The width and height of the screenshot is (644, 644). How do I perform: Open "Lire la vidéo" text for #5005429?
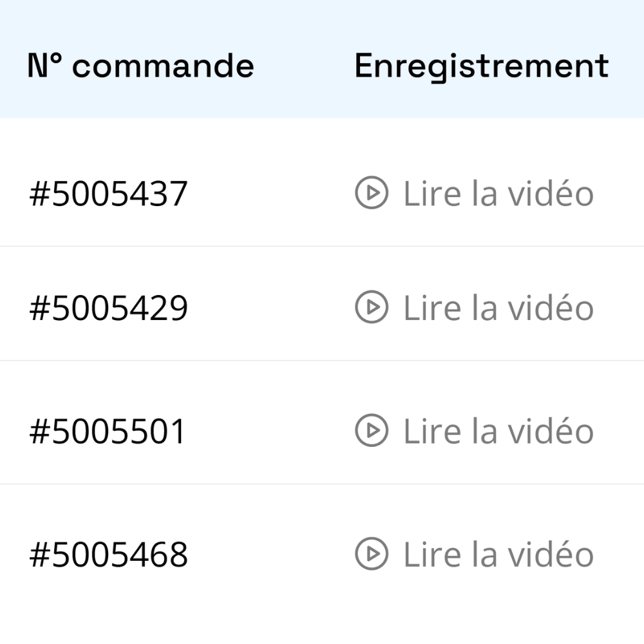click(498, 307)
